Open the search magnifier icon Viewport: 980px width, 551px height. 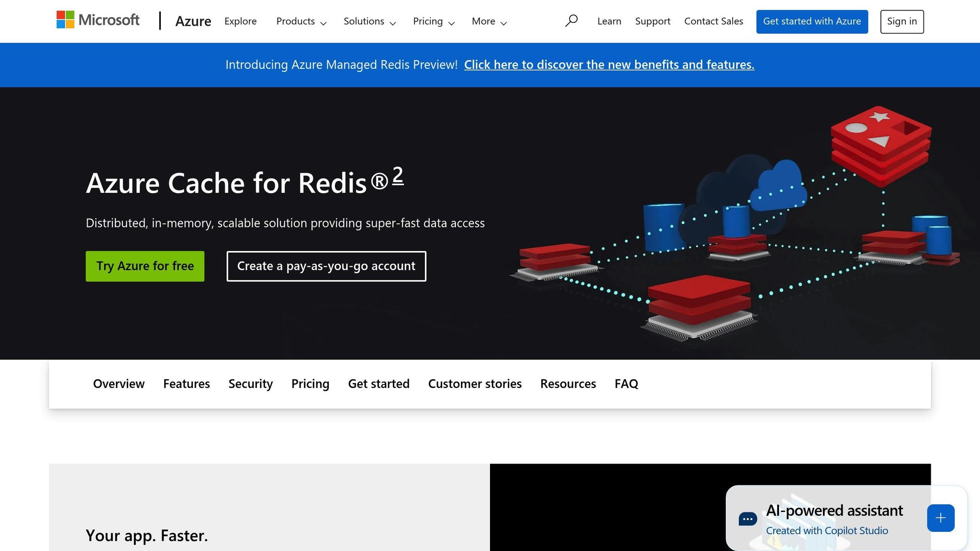(x=571, y=21)
